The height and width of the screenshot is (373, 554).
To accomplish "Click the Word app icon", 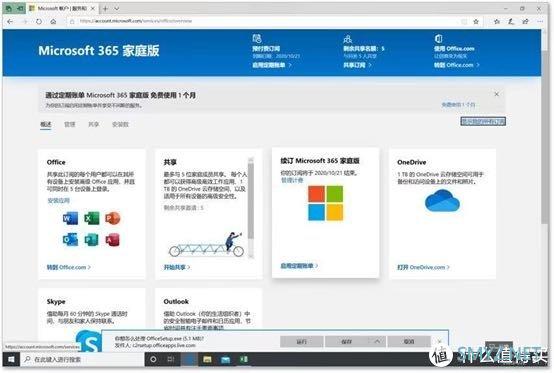I will (70, 219).
